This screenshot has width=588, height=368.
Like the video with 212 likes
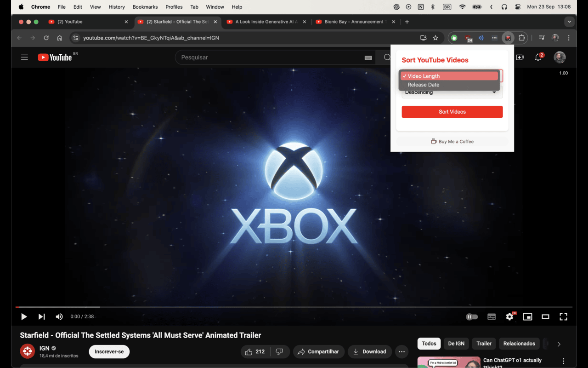(255, 351)
